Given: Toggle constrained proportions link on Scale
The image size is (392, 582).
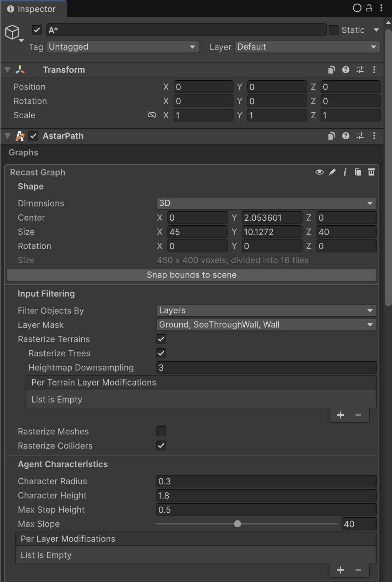Looking at the screenshot, I should (152, 115).
